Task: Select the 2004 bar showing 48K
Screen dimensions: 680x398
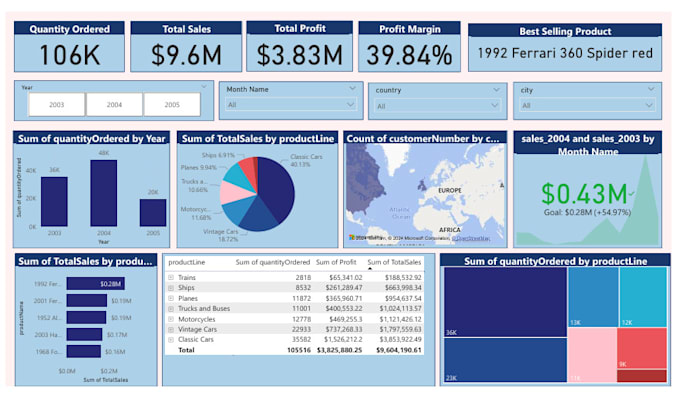Action: (x=104, y=193)
